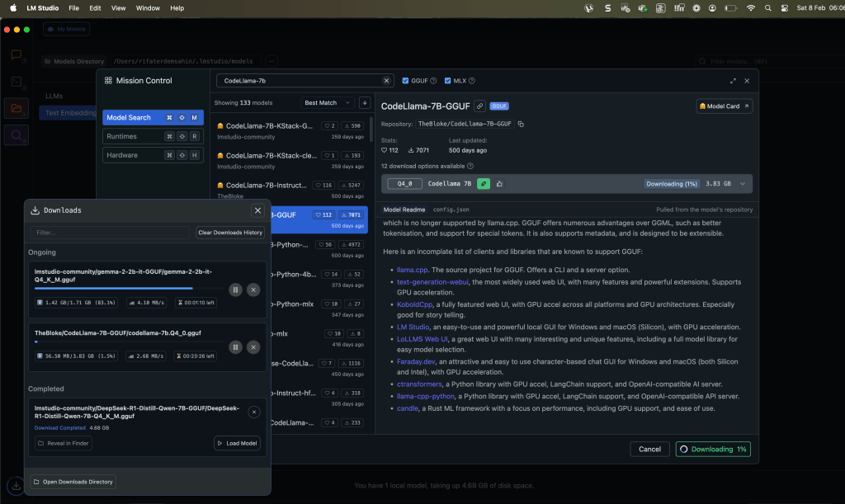Select CodeLlama-7B-KStack-G... search result

(290, 131)
